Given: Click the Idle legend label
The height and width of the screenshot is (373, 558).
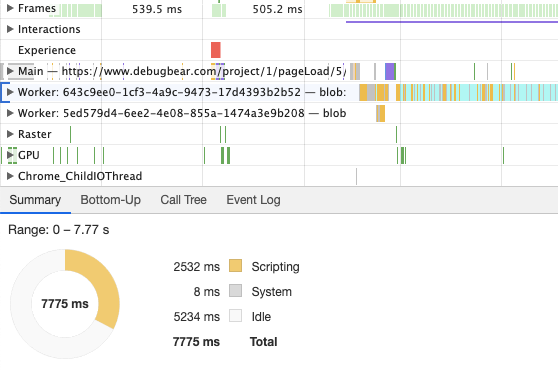Looking at the screenshot, I should tap(261, 316).
